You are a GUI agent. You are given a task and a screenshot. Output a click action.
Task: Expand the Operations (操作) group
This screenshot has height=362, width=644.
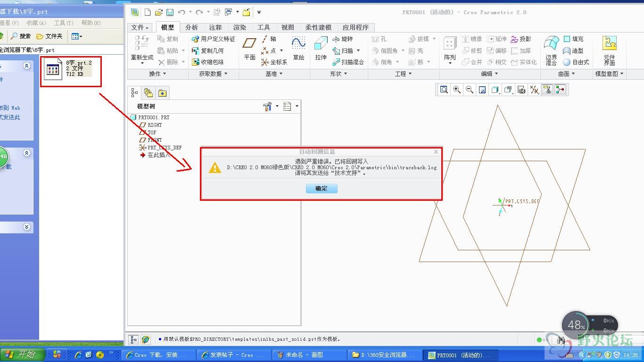(x=157, y=74)
